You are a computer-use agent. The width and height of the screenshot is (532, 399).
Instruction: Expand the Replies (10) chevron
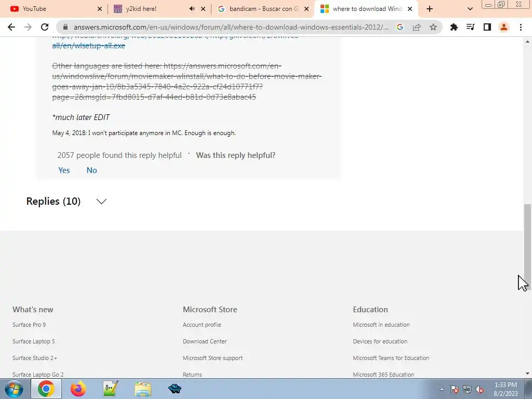101,201
